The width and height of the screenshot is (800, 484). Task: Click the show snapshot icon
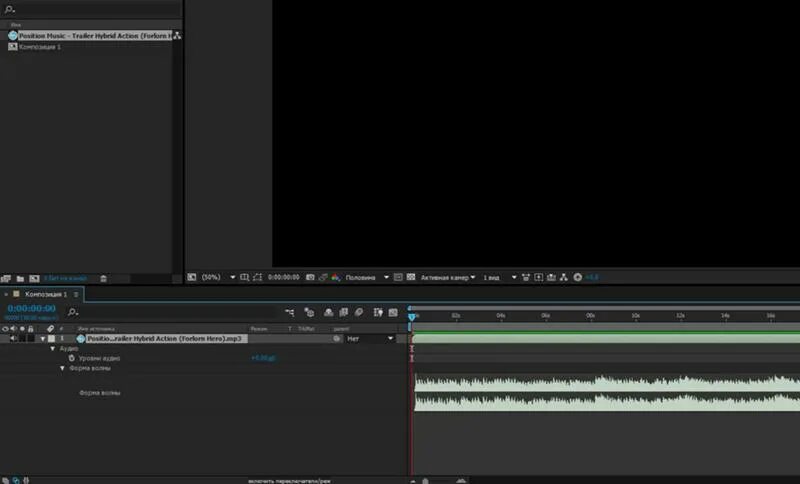click(323, 277)
